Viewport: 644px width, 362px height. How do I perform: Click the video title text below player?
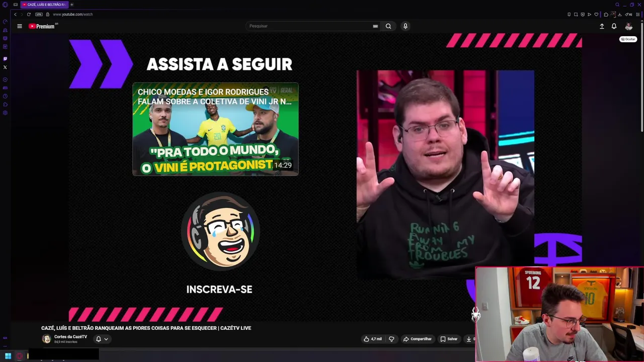(146, 328)
